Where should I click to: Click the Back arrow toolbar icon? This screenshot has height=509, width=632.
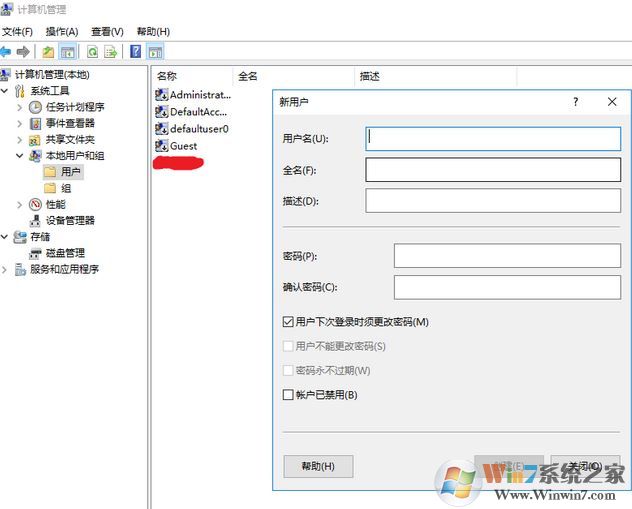pyautogui.click(x=6, y=52)
